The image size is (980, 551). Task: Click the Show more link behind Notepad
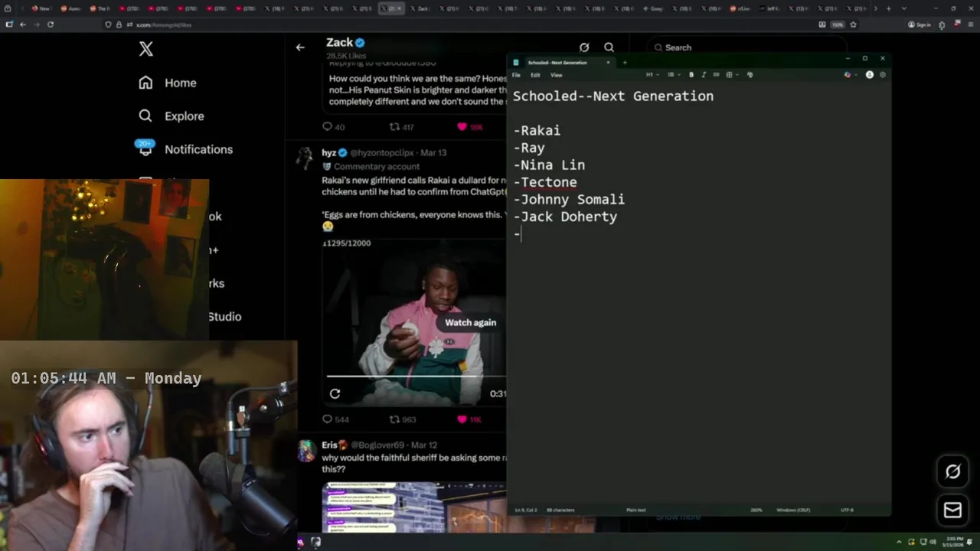pyautogui.click(x=678, y=517)
